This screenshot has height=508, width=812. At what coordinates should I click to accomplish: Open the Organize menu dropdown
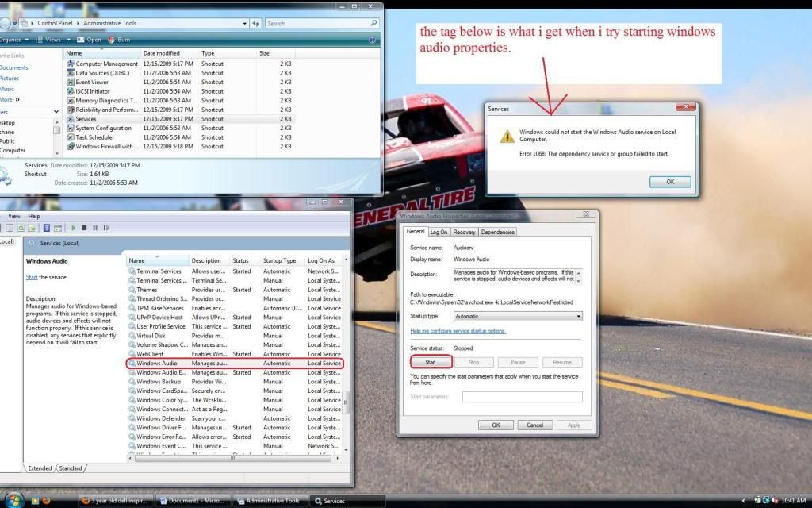click(13, 40)
